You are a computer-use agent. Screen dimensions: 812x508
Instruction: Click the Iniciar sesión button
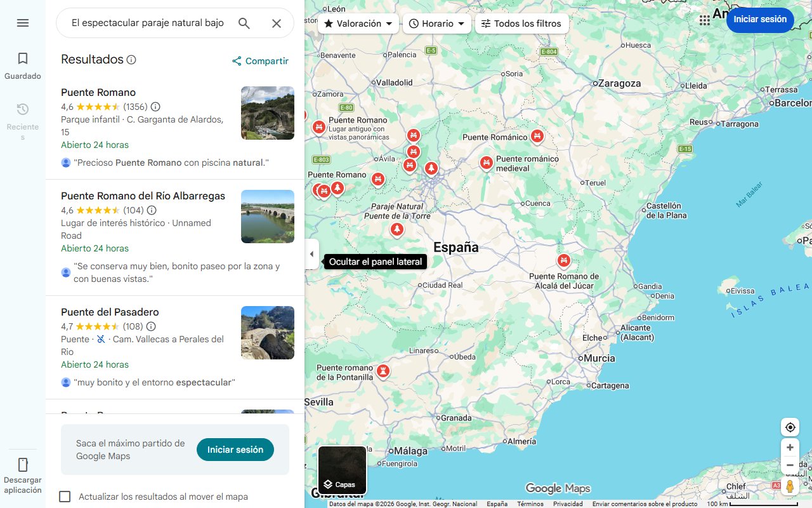[760, 20]
